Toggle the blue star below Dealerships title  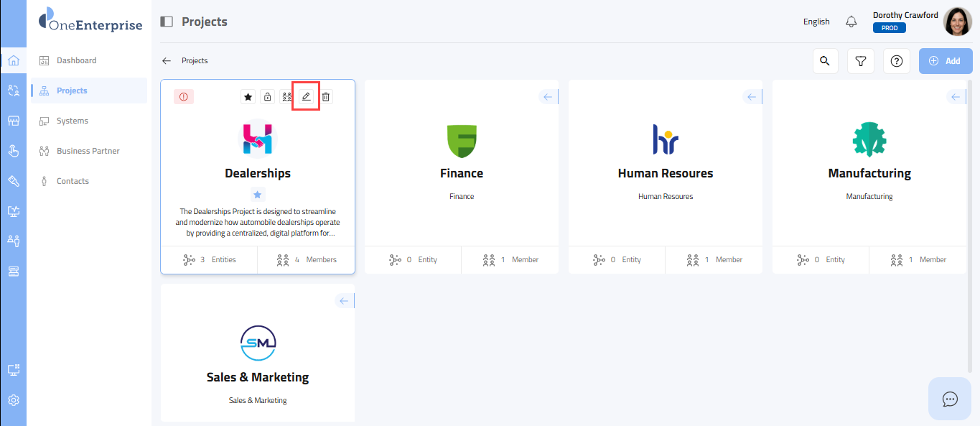(x=258, y=195)
